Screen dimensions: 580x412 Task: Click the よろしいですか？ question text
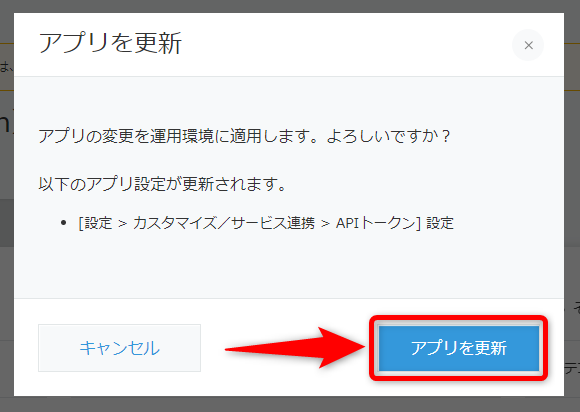[388, 136]
